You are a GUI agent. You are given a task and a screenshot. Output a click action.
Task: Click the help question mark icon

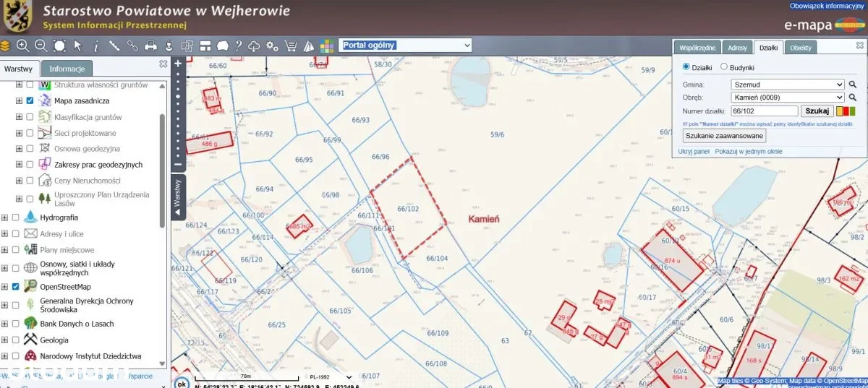[238, 46]
